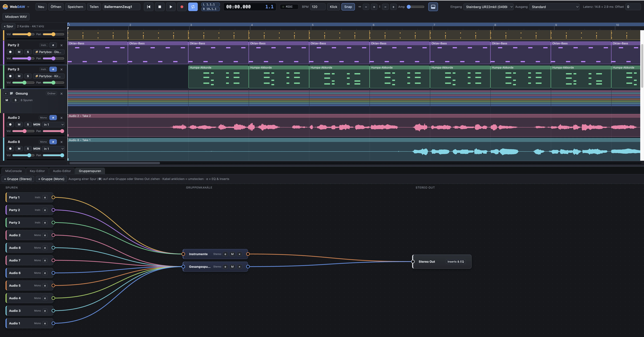Viewport: 644px width, 337px height.
Task: Start playback with the play icon
Action: [x=171, y=7]
